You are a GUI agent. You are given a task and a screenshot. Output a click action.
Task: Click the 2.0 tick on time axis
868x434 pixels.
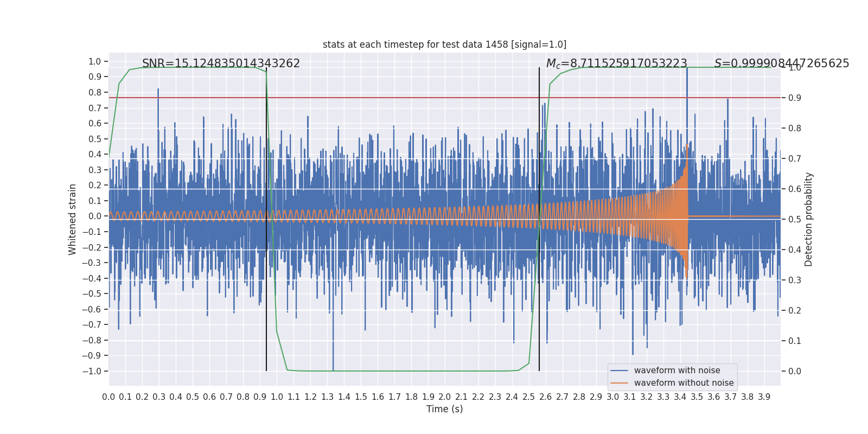pos(445,397)
